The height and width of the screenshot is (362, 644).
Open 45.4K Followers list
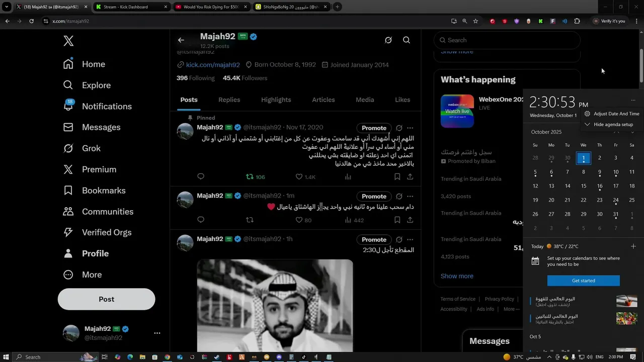click(x=245, y=78)
